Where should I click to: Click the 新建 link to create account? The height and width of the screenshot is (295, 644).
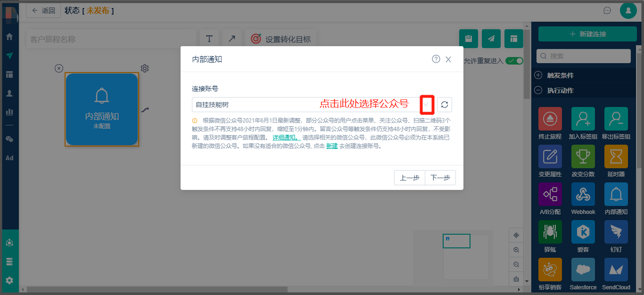tap(332, 146)
